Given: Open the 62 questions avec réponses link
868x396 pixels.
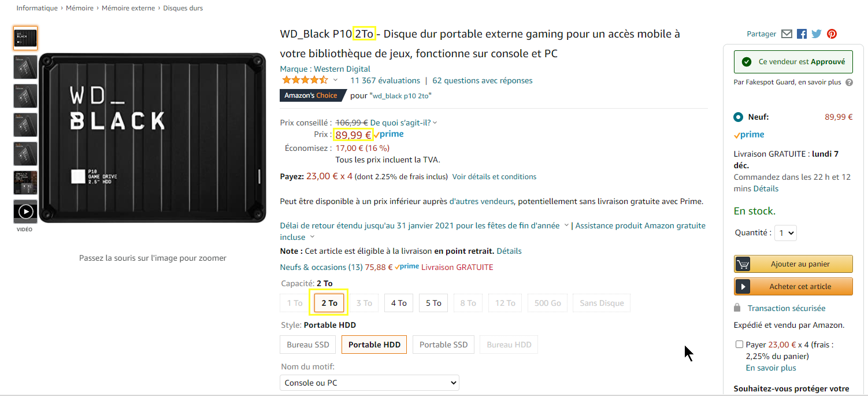Looking at the screenshot, I should (x=483, y=80).
